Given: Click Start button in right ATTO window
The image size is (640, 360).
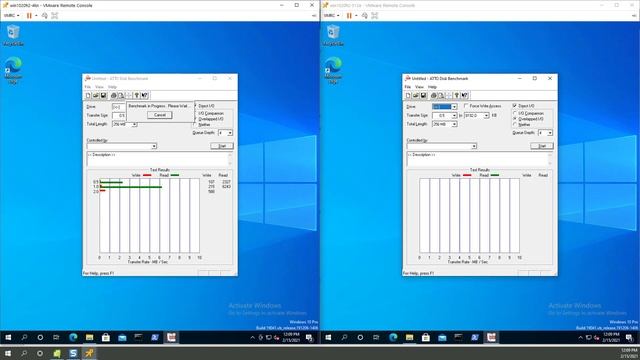Looking at the screenshot, I should [x=542, y=146].
